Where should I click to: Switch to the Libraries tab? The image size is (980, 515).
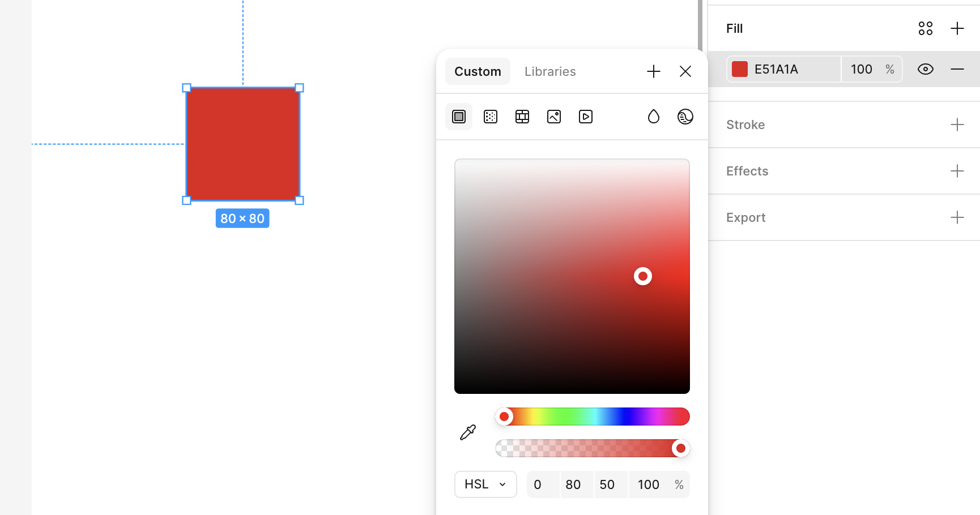point(549,71)
